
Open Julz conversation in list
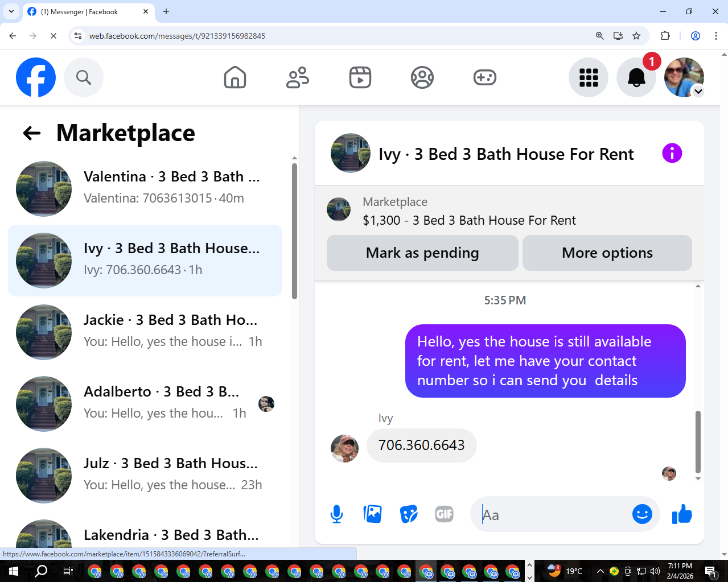pyautogui.click(x=145, y=476)
